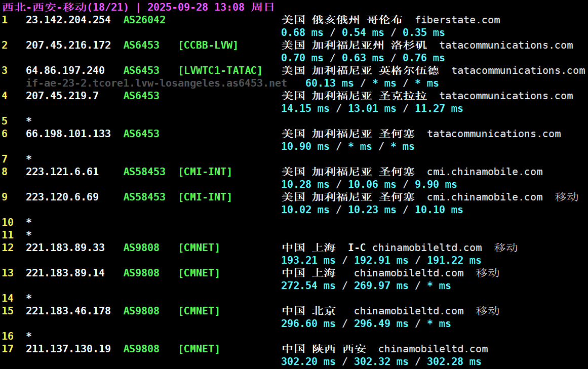
Task: Click the final hop IP 211.137.130.19
Action: pyautogui.click(x=68, y=349)
